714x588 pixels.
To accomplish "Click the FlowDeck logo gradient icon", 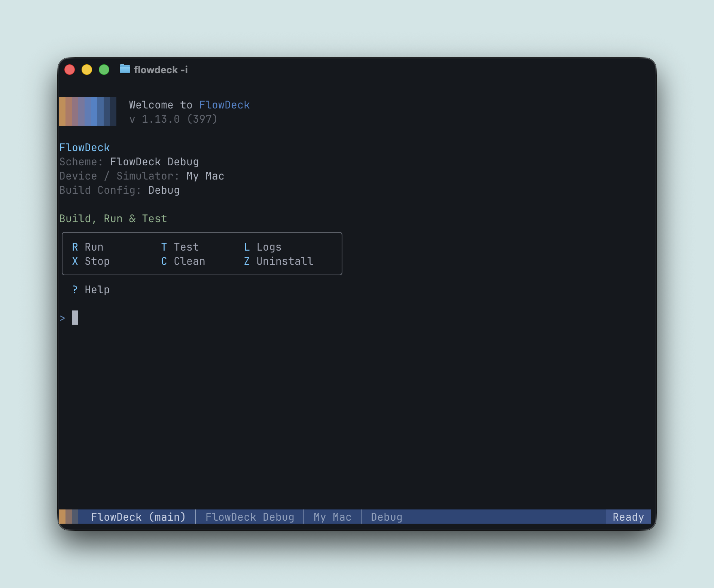I will click(87, 111).
